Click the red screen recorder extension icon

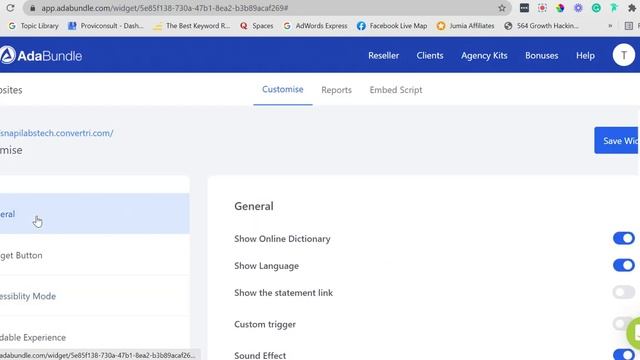(x=542, y=8)
